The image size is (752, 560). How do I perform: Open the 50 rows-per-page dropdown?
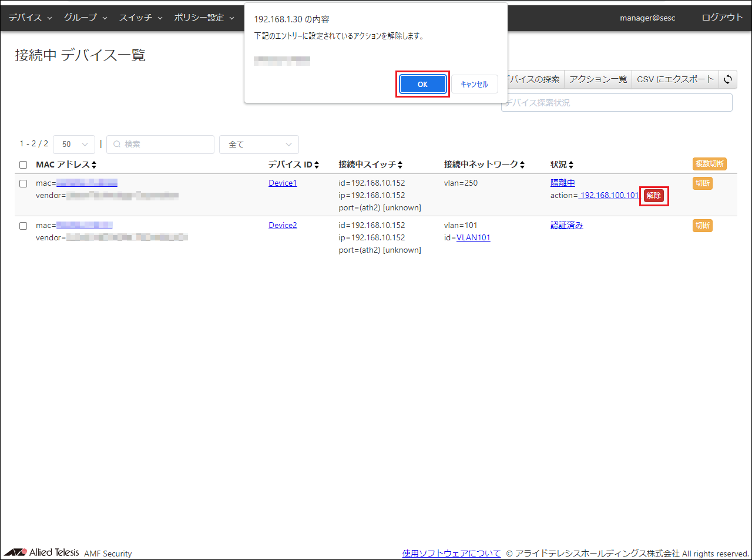pyautogui.click(x=74, y=145)
